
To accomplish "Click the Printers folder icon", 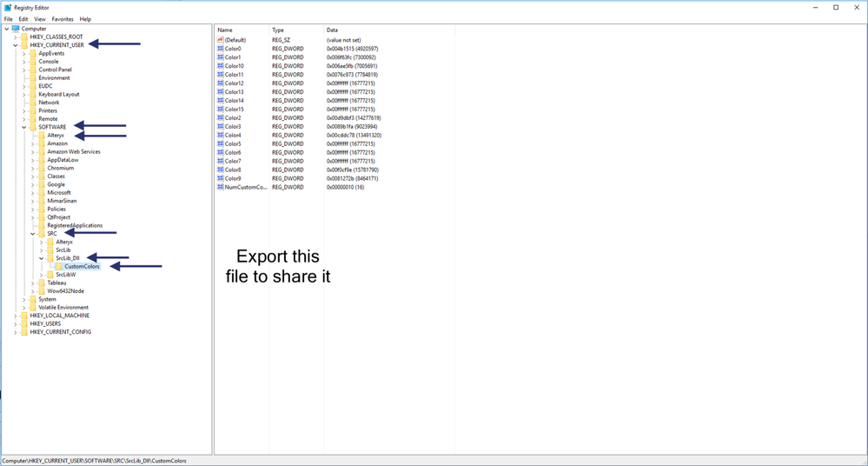I will click(33, 110).
